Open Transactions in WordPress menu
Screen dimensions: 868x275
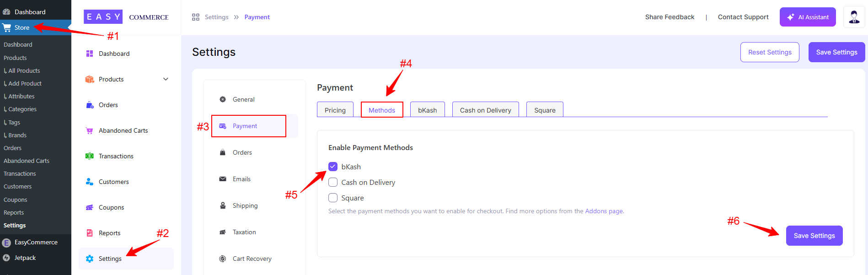(20, 173)
